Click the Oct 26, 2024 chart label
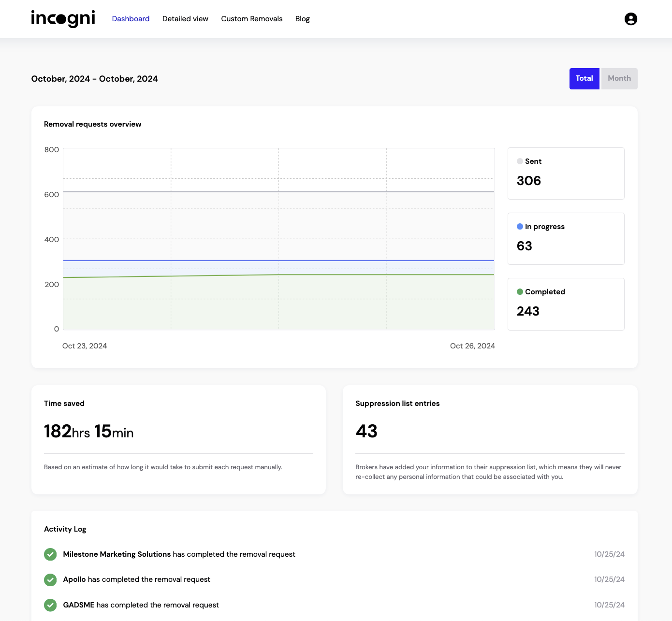This screenshot has height=621, width=672. (472, 346)
